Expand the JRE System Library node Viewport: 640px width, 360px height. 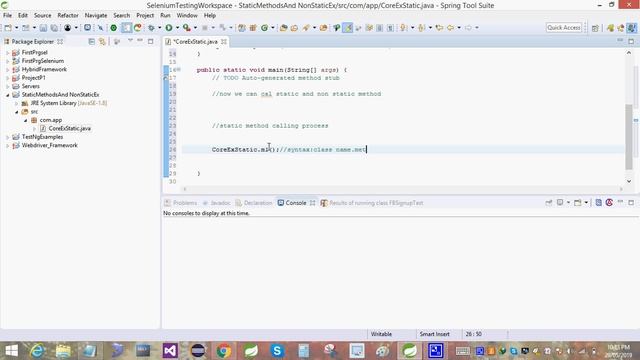point(17,103)
